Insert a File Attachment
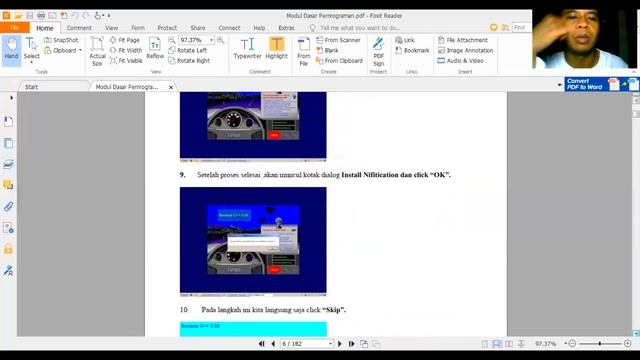The width and height of the screenshot is (640, 360). pos(463,40)
